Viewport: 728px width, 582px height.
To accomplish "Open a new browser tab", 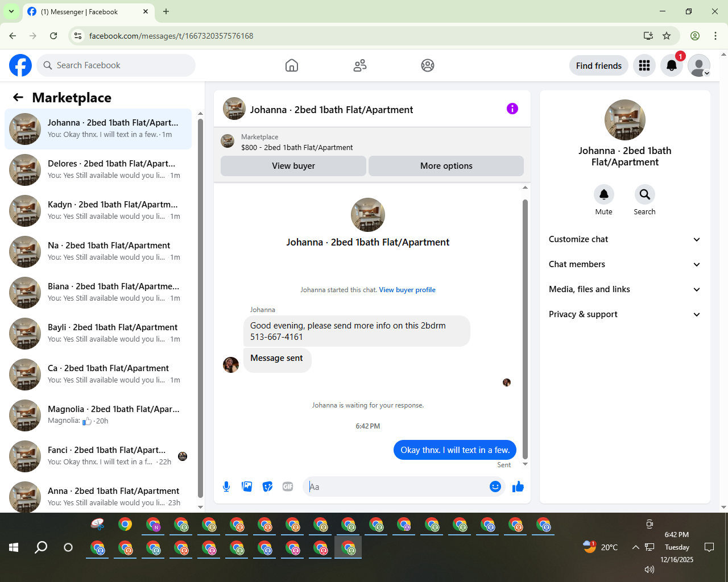I will tap(166, 11).
